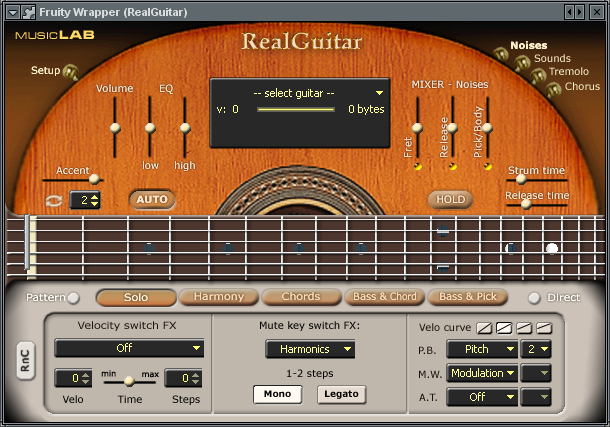Click the plugin wrapper settings icon
This screenshot has width=610, height=427.
pyautogui.click(x=28, y=12)
